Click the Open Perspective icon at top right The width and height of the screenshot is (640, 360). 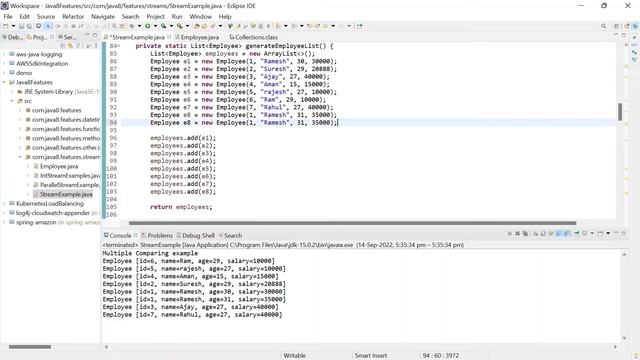pyautogui.click(x=617, y=26)
